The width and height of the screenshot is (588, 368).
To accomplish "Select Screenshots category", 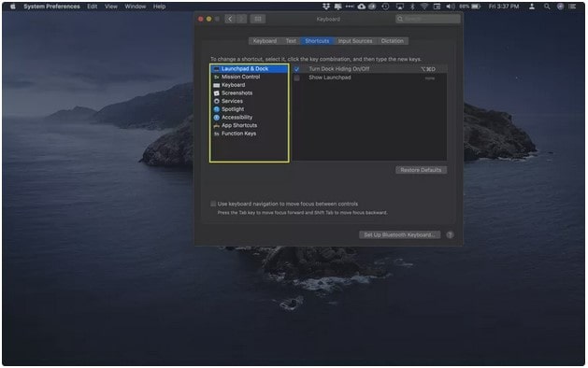I will [250, 93].
